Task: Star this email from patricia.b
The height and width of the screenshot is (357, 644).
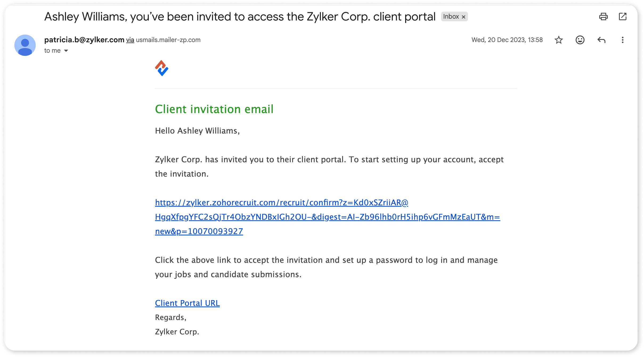Action: (x=559, y=40)
